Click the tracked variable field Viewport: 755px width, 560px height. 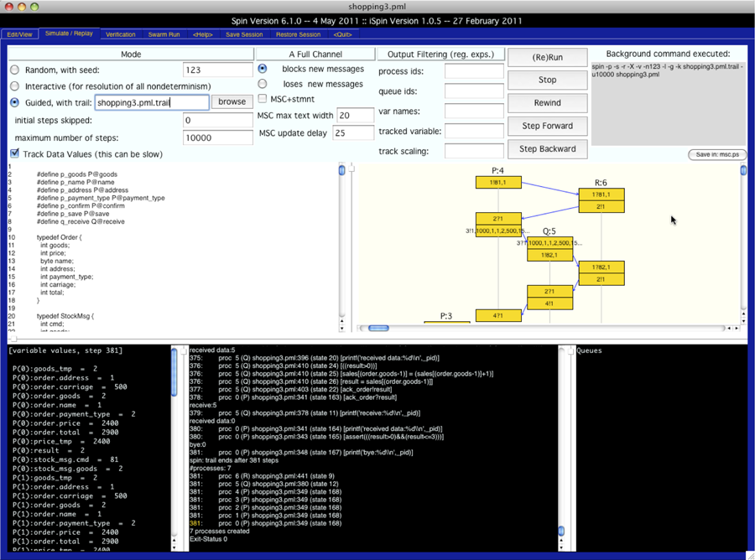474,131
